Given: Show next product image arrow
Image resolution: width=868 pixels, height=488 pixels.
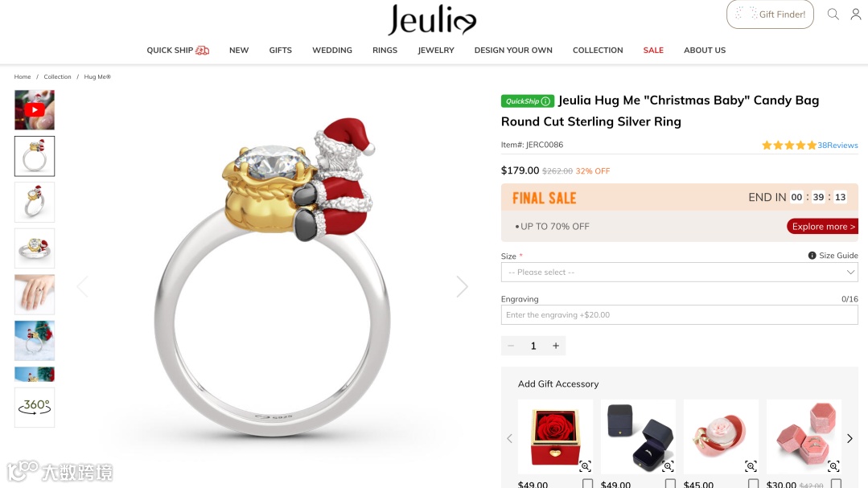Looking at the screenshot, I should point(462,286).
